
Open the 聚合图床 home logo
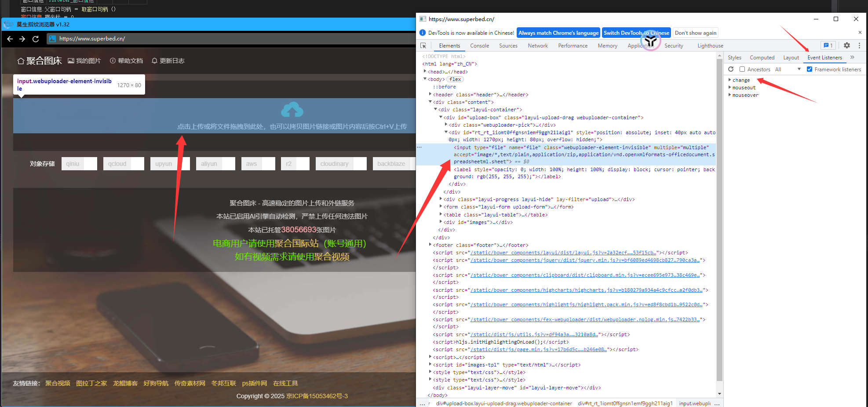tap(40, 61)
